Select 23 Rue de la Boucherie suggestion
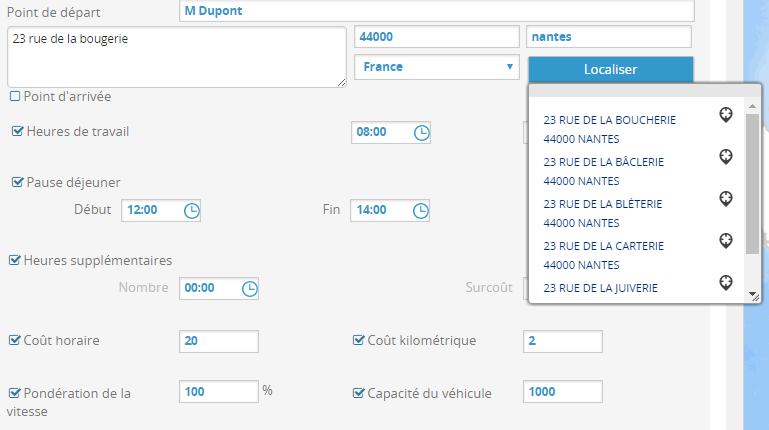Screen dimensions: 769x430 [609, 120]
